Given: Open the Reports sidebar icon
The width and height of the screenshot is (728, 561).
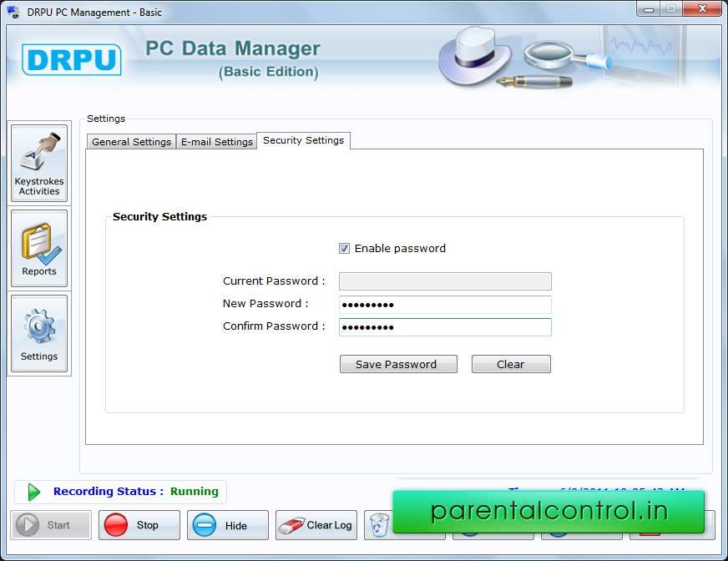Looking at the screenshot, I should click(39, 249).
